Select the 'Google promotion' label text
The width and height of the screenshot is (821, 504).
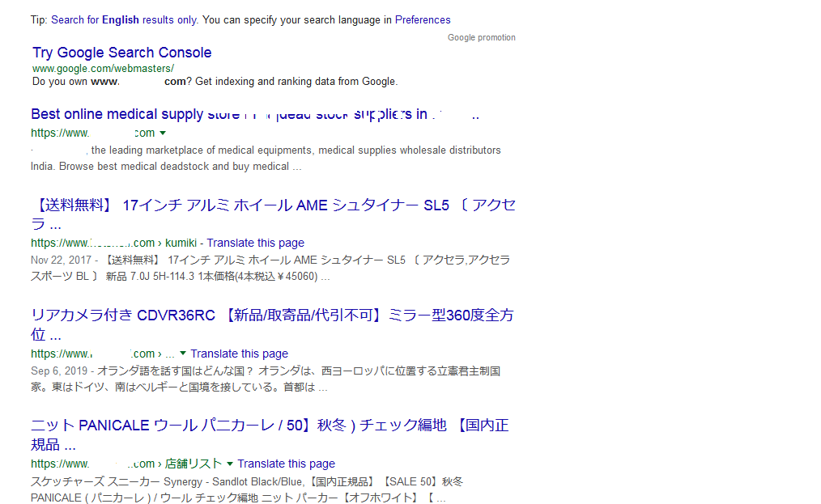(482, 38)
